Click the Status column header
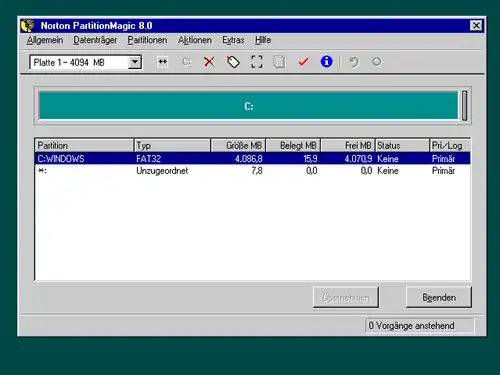Viewport: 500px width, 375px height. pyautogui.click(x=402, y=146)
